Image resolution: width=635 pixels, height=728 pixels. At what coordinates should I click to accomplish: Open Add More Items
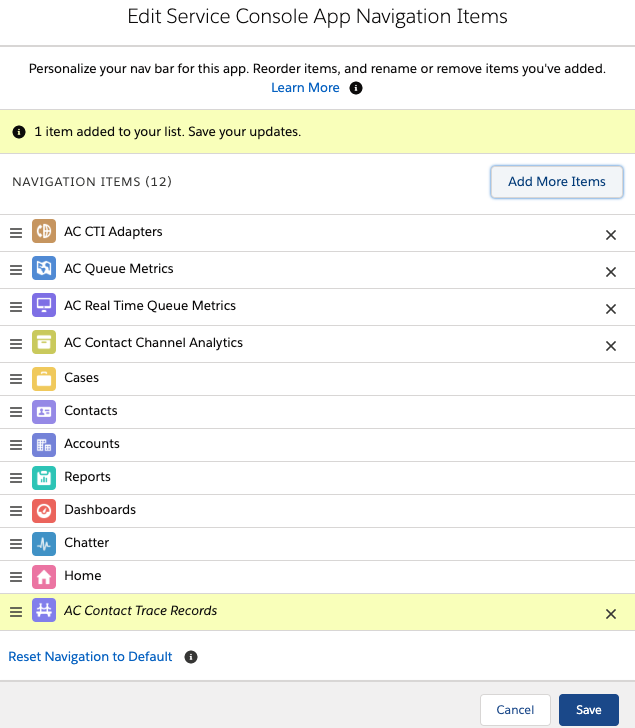(557, 182)
